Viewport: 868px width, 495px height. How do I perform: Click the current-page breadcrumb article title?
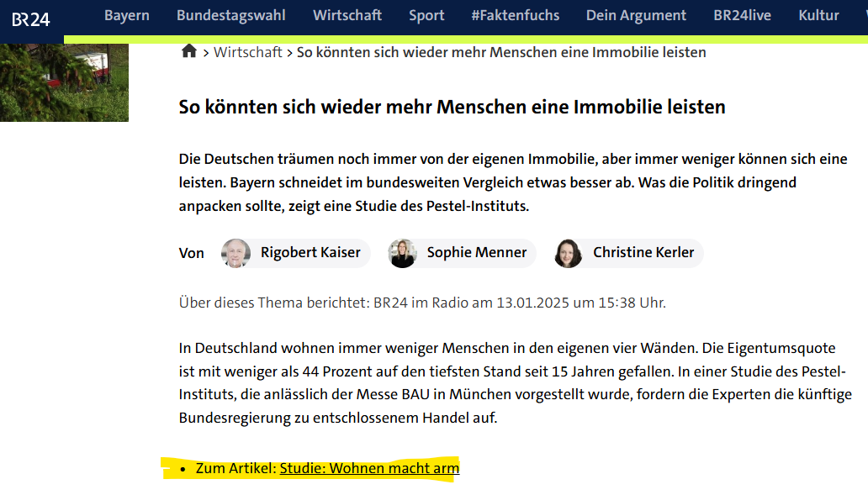pyautogui.click(x=501, y=52)
